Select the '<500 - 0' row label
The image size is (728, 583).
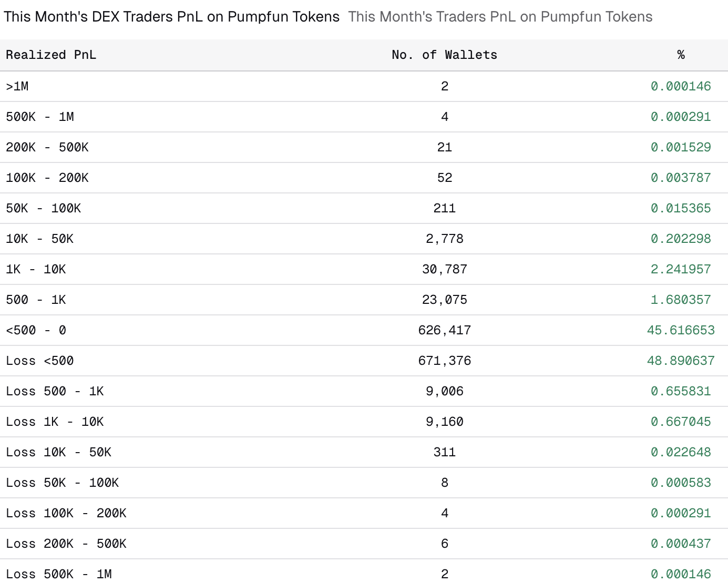[36, 330]
